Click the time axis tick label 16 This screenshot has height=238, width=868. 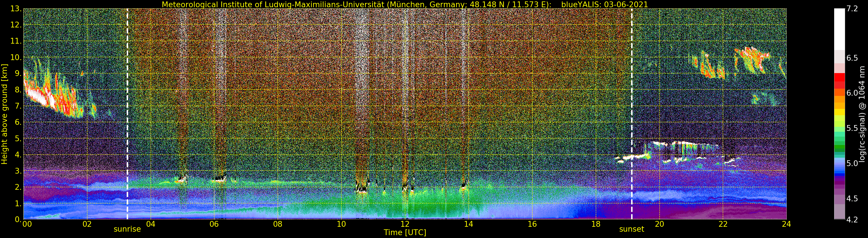click(532, 224)
